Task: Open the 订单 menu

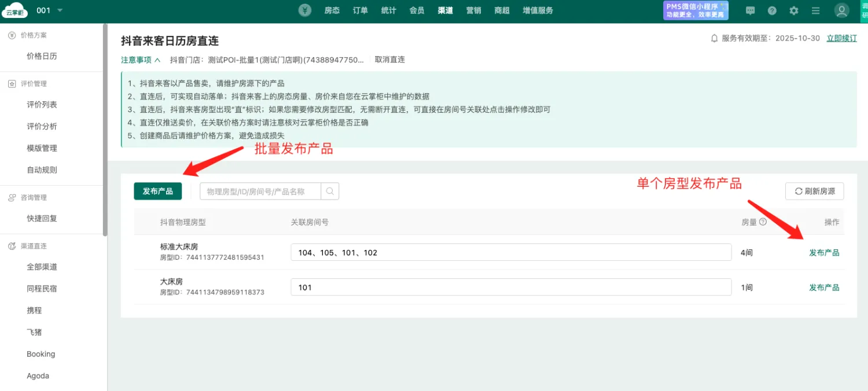Action: (x=361, y=10)
